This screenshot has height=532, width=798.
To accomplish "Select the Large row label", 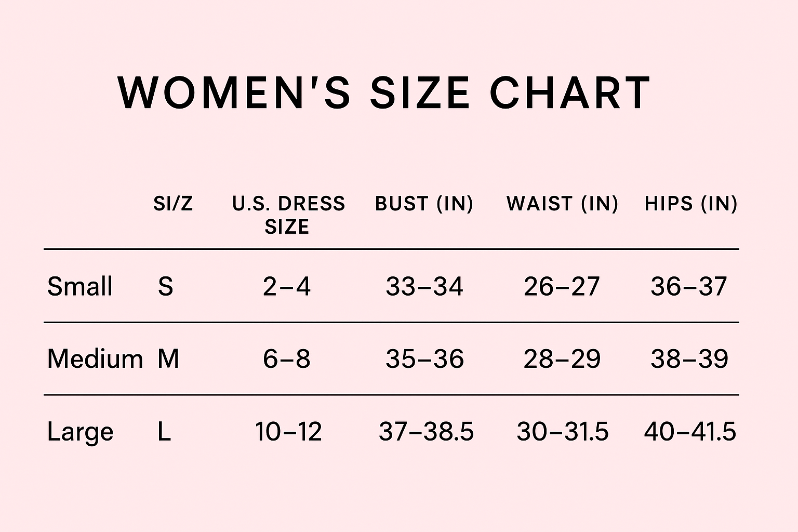I will pos(80,432).
